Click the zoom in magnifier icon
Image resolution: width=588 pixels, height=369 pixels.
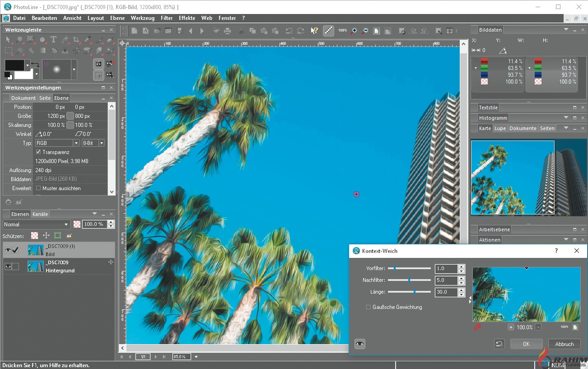point(354,31)
